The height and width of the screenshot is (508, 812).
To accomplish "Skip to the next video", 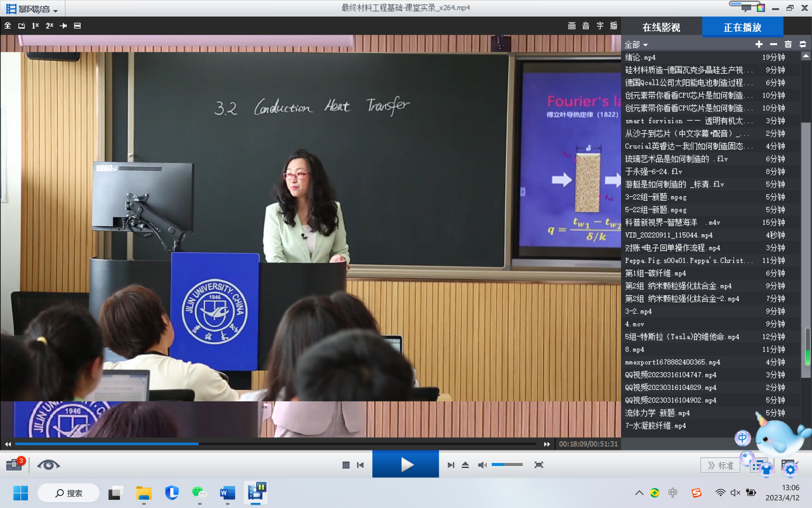I will (451, 465).
